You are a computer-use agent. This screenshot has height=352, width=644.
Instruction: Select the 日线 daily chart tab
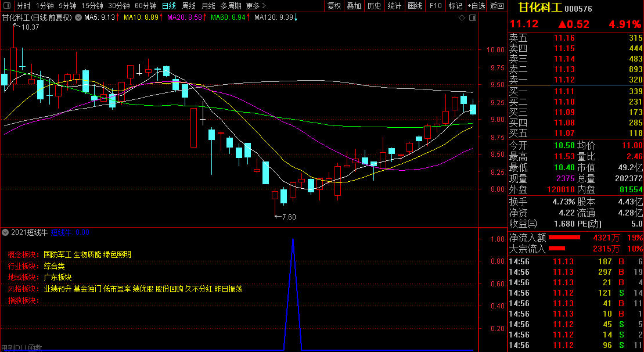169,6
